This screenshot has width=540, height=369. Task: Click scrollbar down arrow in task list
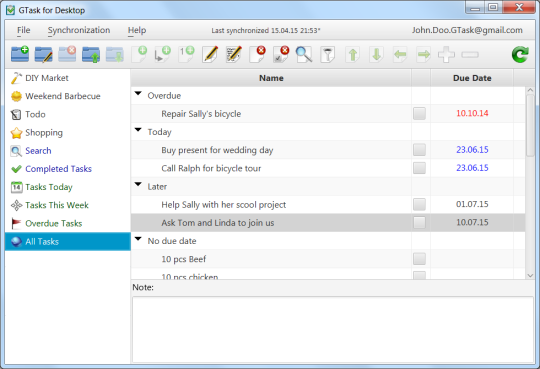530,275
